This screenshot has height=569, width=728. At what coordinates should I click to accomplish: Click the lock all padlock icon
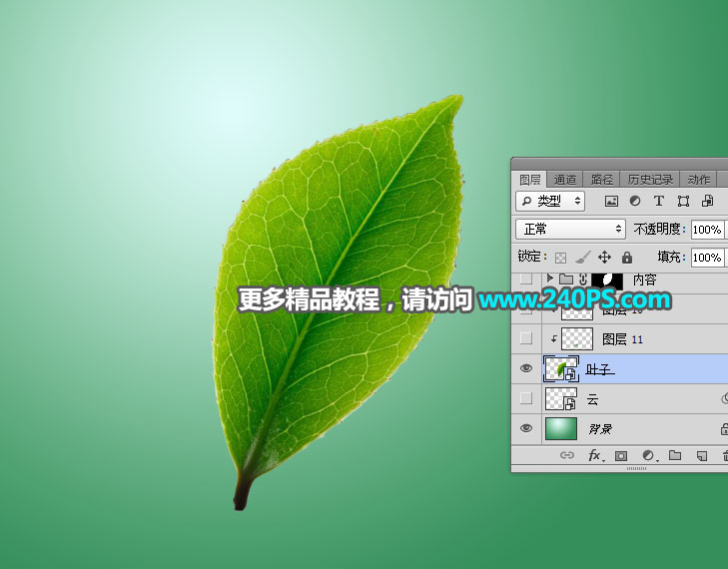pyautogui.click(x=626, y=258)
